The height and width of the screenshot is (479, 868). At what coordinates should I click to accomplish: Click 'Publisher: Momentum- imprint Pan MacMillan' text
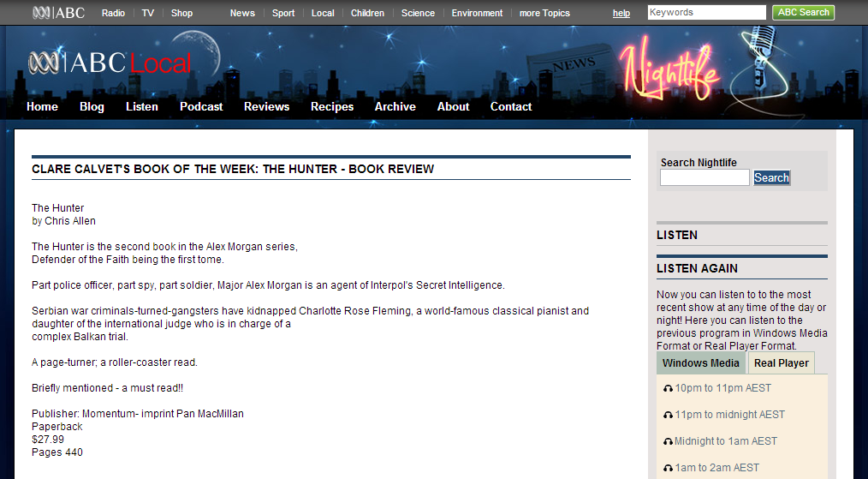[137, 414]
